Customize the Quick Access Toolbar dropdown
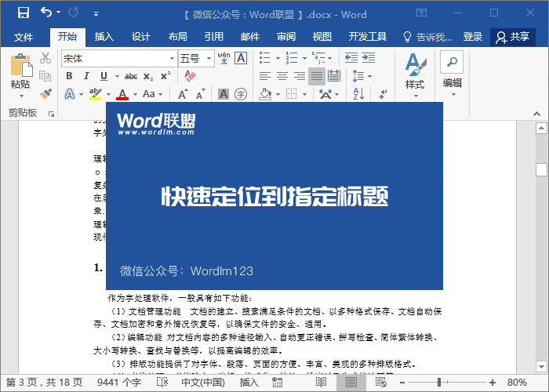 tap(96, 14)
